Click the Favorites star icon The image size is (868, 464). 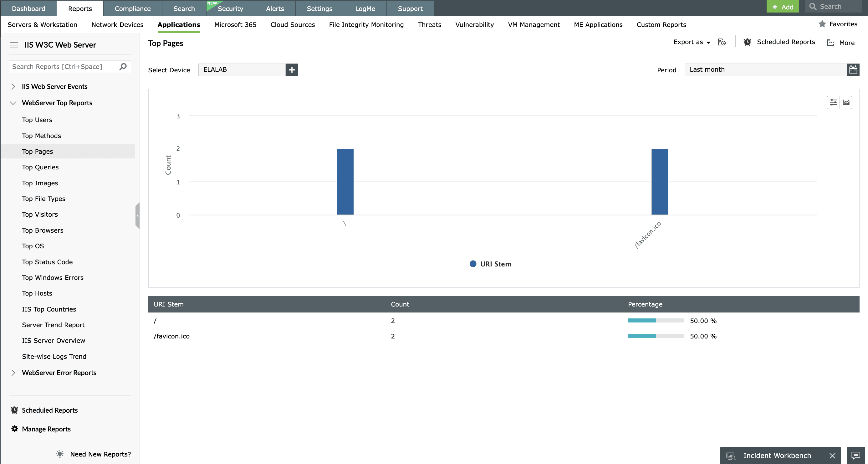(822, 24)
